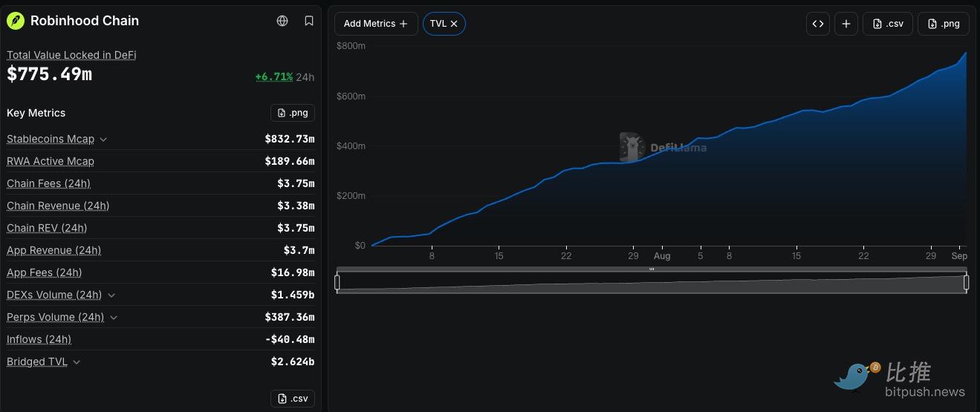Image resolution: width=980 pixels, height=412 pixels.
Task: Click the Robinhood Chain feather logo
Action: click(x=16, y=21)
